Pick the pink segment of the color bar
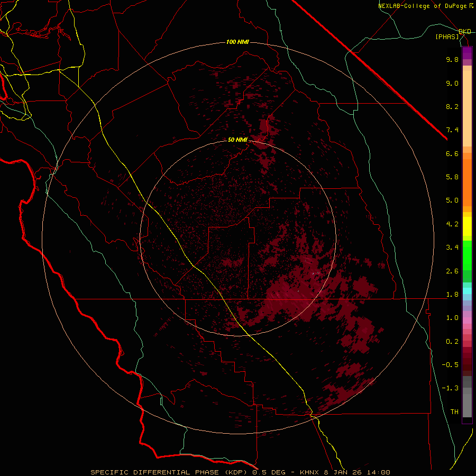Viewport: 476px width, 476px height. [467, 321]
